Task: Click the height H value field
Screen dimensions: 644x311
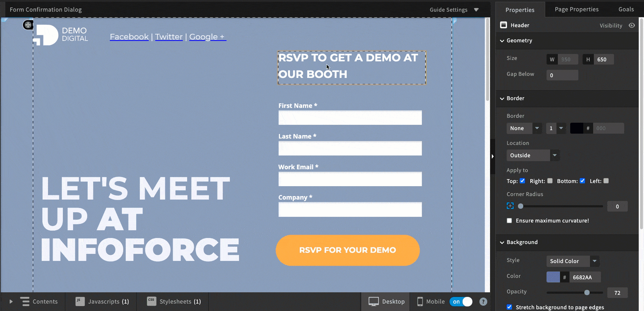Action: (604, 59)
